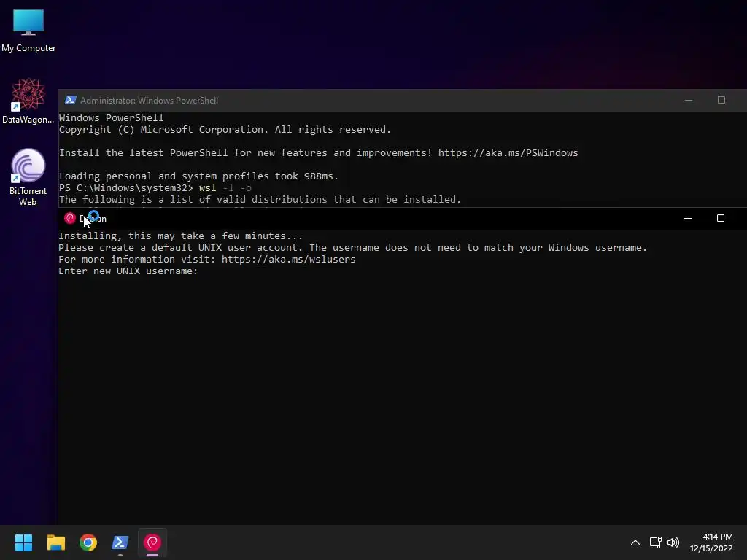The image size is (747, 560).
Task: Minimize the Debian window
Action: tap(687, 218)
